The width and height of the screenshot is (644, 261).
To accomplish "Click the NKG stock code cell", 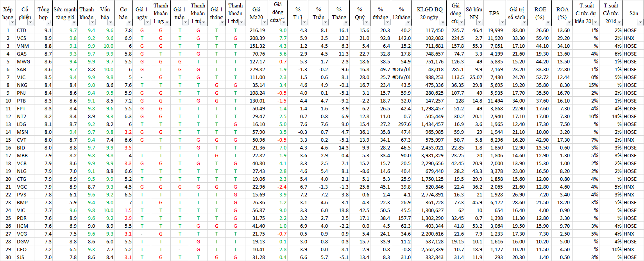I will 25,85.
